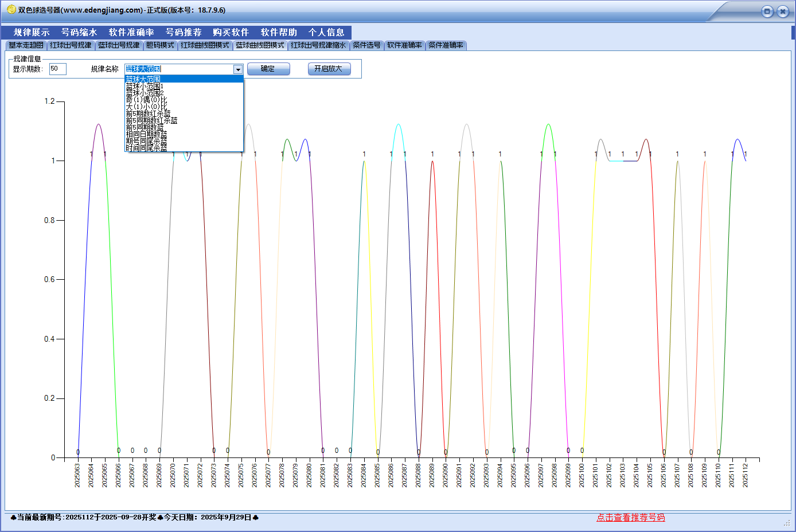Click the 开启放大 button

pyautogui.click(x=329, y=69)
